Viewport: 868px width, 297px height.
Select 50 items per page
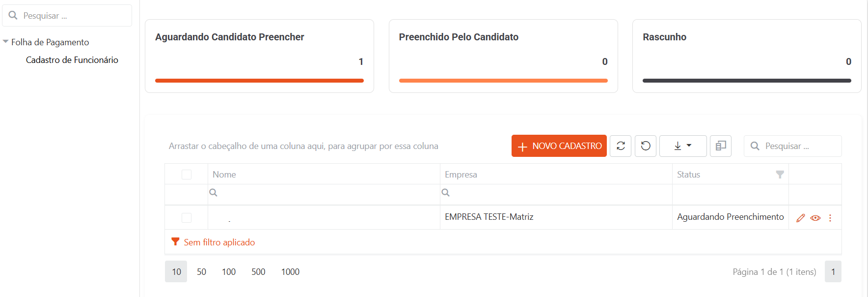(x=201, y=272)
